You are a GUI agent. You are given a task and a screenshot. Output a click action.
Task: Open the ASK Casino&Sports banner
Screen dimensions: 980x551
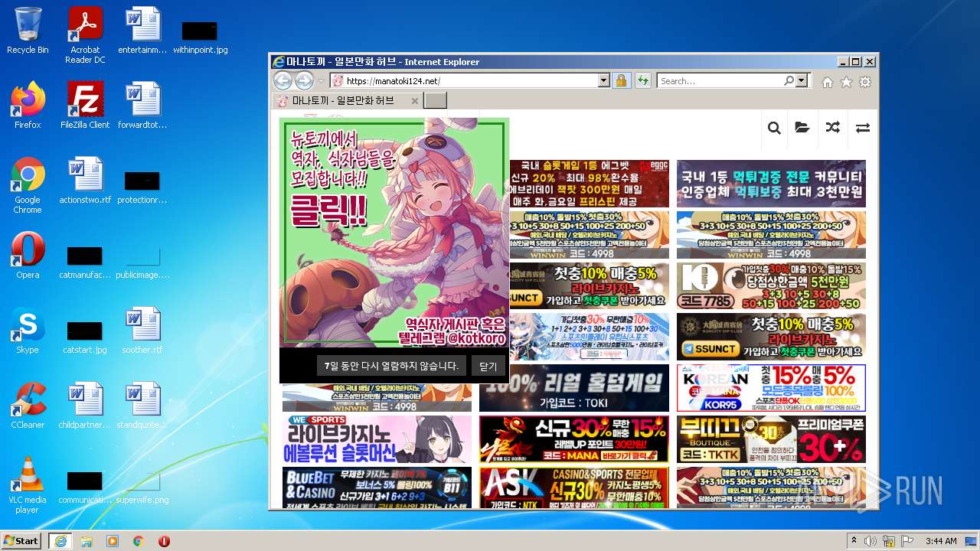click(574, 487)
